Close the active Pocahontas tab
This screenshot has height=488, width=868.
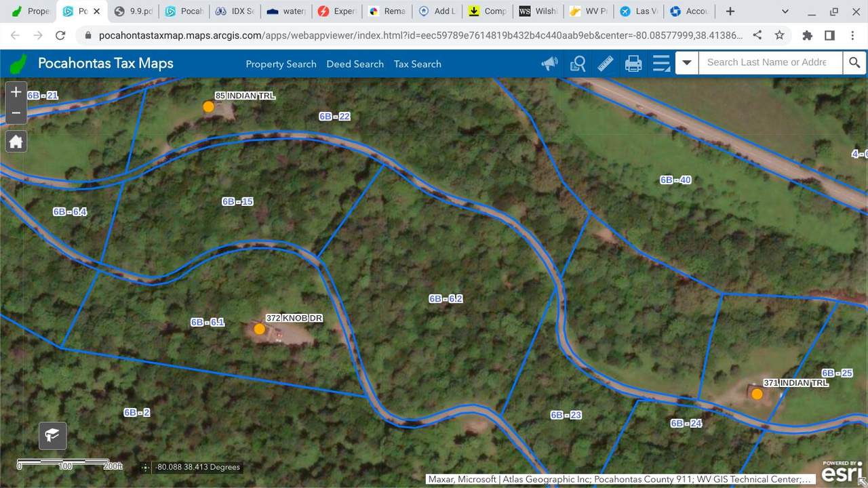click(x=96, y=12)
